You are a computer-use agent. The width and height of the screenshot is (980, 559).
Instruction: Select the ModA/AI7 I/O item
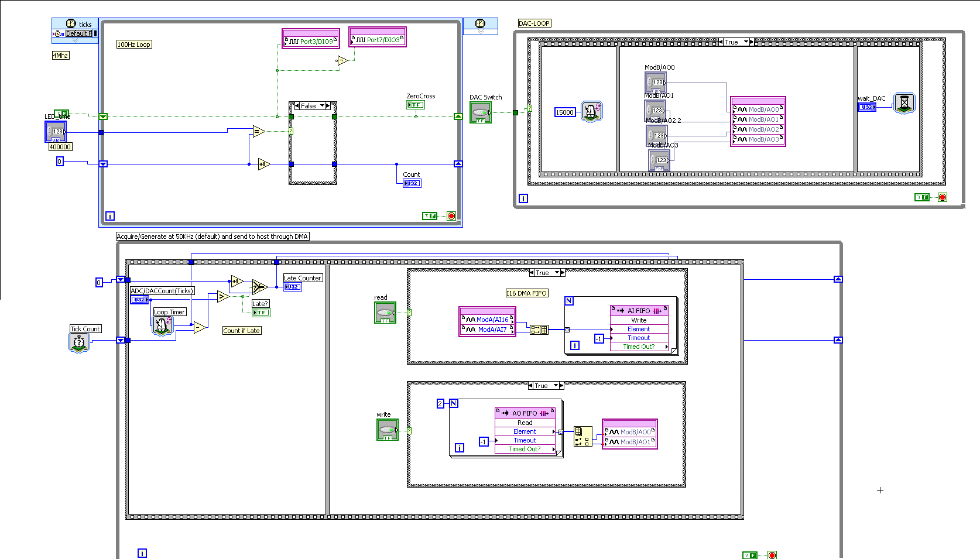tap(488, 330)
